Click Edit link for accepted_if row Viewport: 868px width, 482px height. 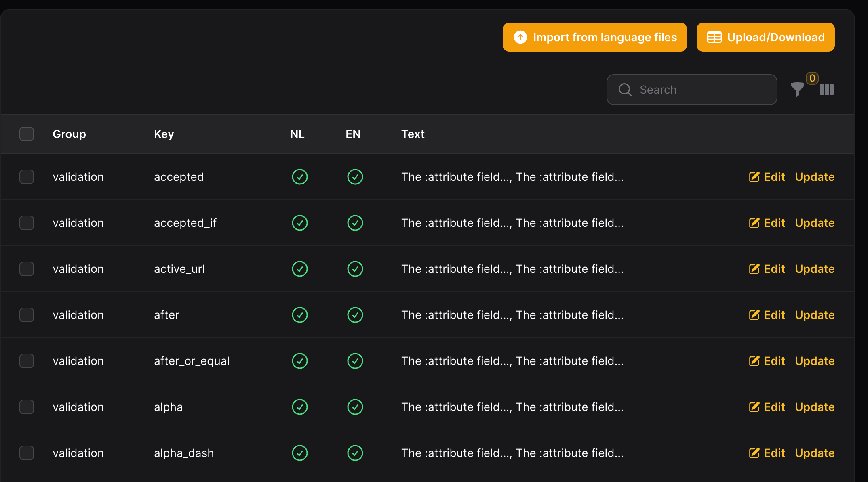click(774, 223)
